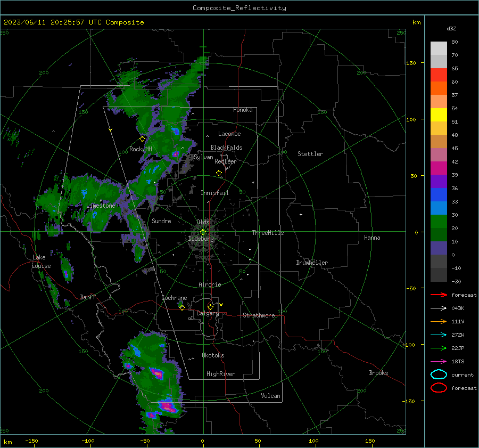
Task: Click the orange 111V arrow icon
Action: [439, 321]
